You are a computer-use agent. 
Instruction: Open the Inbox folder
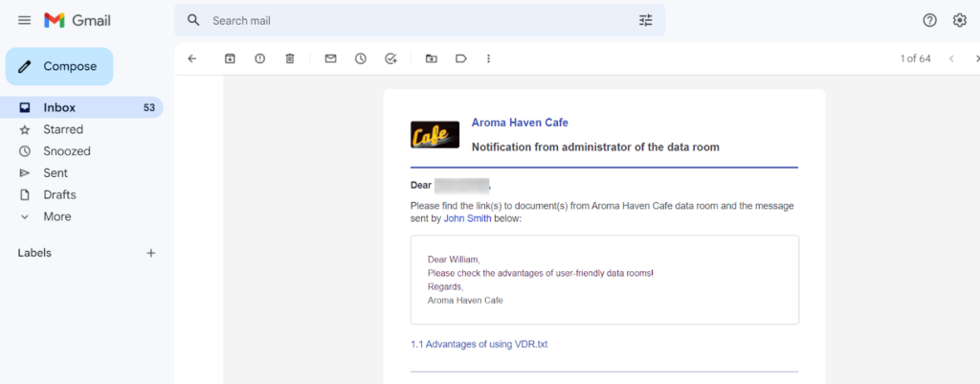pyautogui.click(x=59, y=107)
